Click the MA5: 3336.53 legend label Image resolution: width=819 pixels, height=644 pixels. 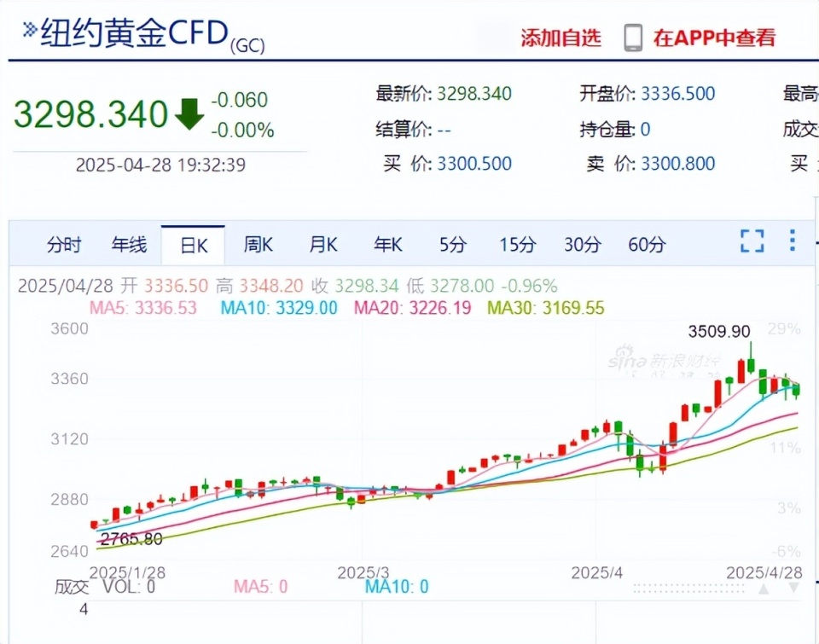click(x=143, y=308)
